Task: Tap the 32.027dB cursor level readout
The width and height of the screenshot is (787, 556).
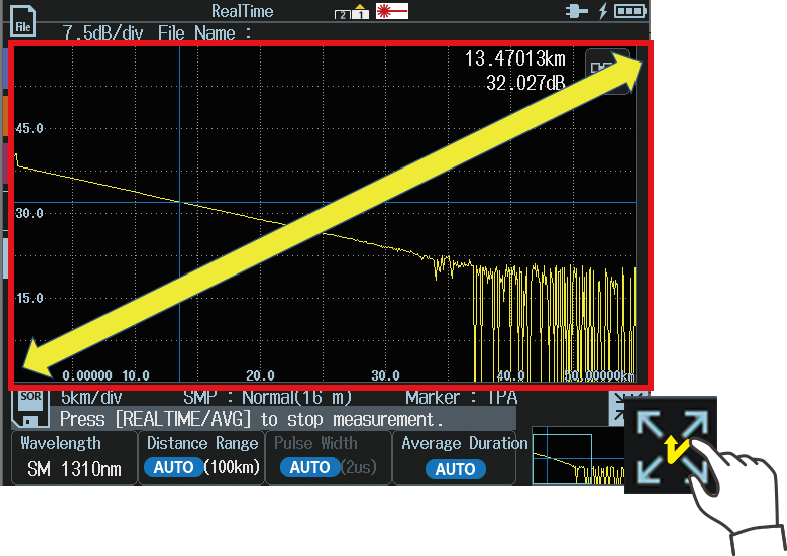Action: pos(526,83)
